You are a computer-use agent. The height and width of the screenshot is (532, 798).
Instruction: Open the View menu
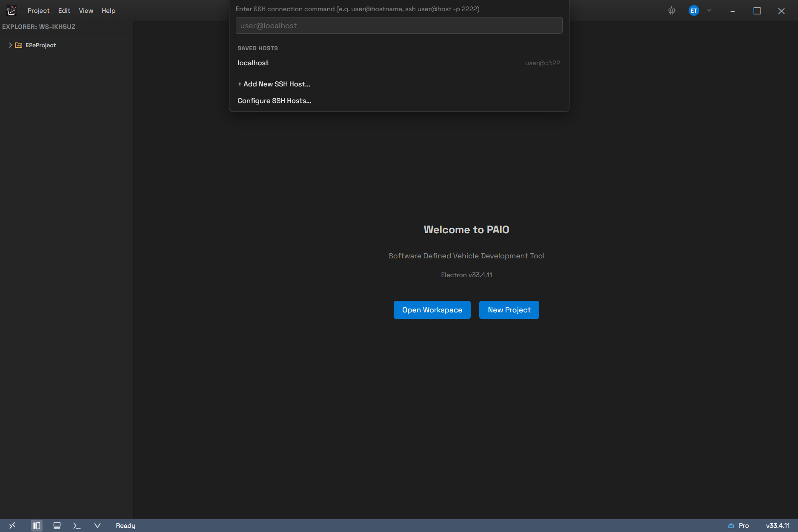click(x=86, y=11)
